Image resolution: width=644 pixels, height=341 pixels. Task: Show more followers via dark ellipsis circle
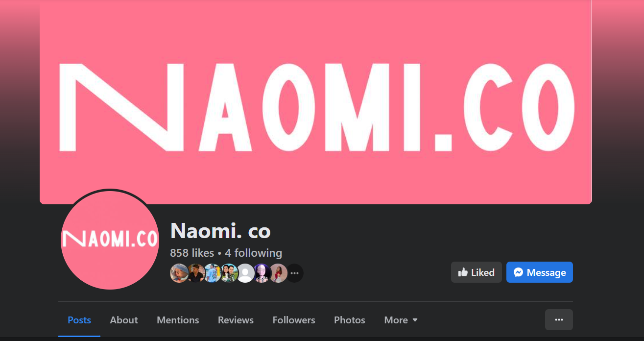coord(294,273)
